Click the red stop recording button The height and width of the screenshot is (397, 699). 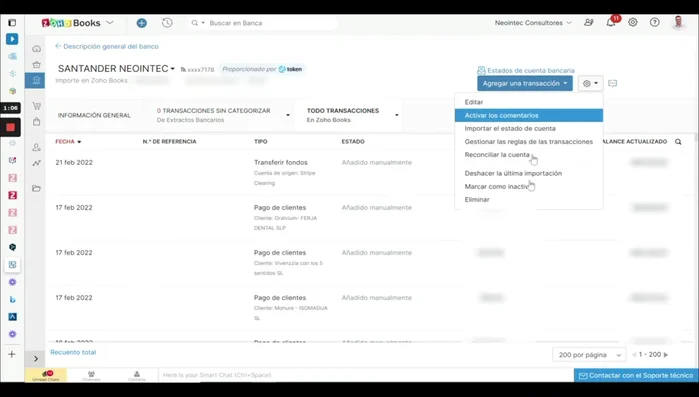11,127
